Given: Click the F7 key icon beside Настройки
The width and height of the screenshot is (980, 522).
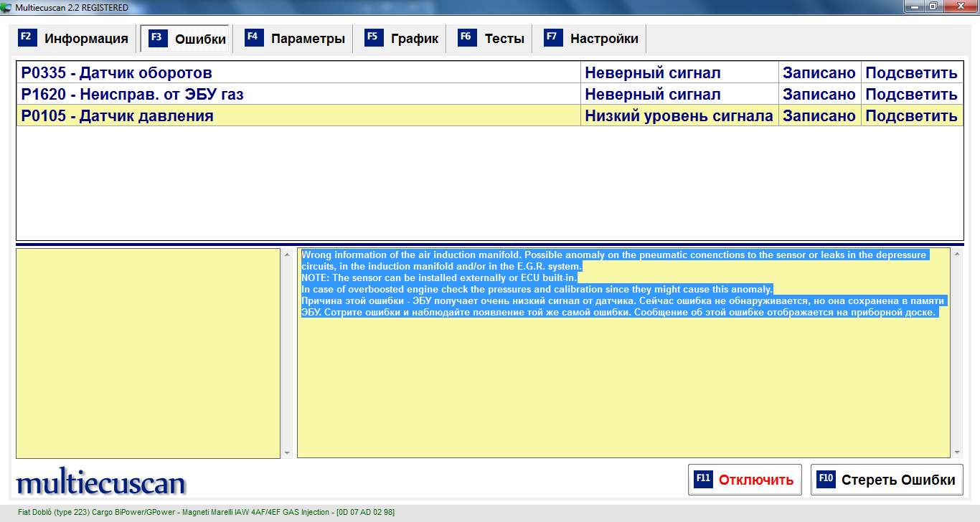Looking at the screenshot, I should (553, 38).
